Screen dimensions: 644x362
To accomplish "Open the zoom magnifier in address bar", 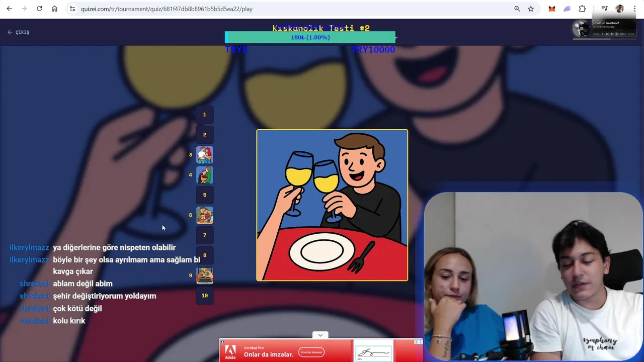I will 517,9.
